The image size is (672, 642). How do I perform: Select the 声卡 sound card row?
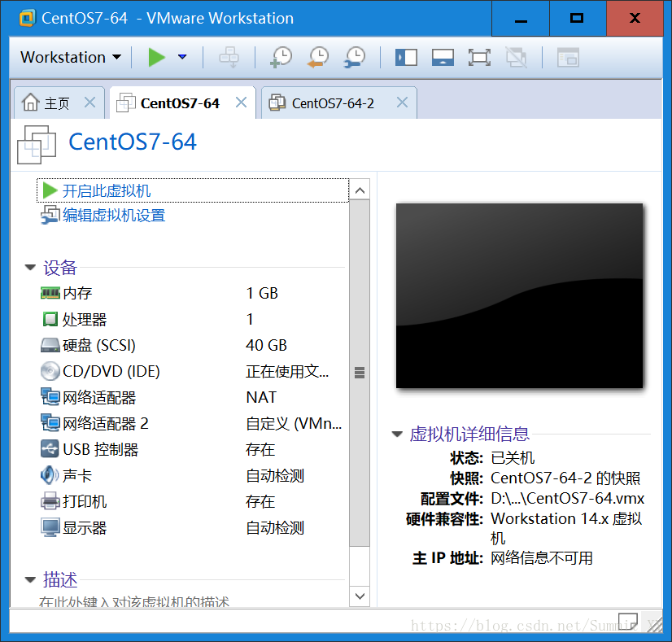pos(191,475)
